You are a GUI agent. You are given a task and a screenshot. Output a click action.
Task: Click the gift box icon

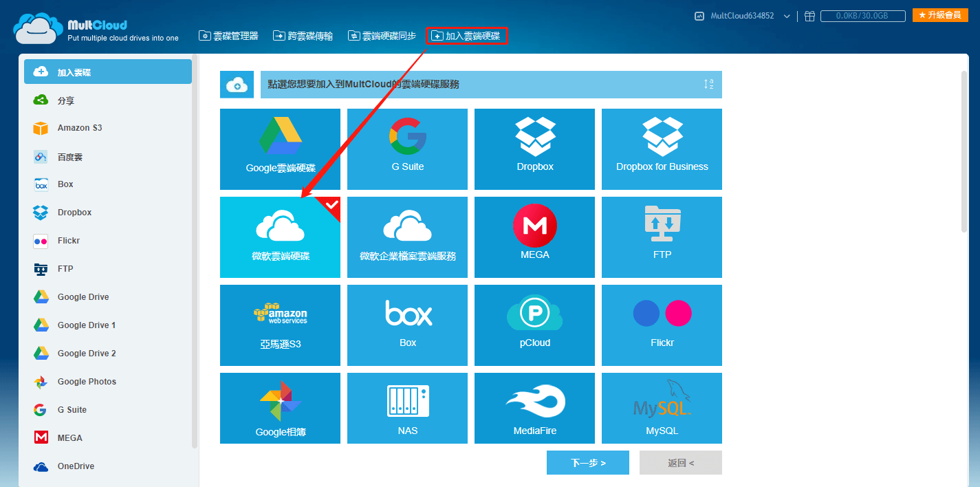click(809, 16)
